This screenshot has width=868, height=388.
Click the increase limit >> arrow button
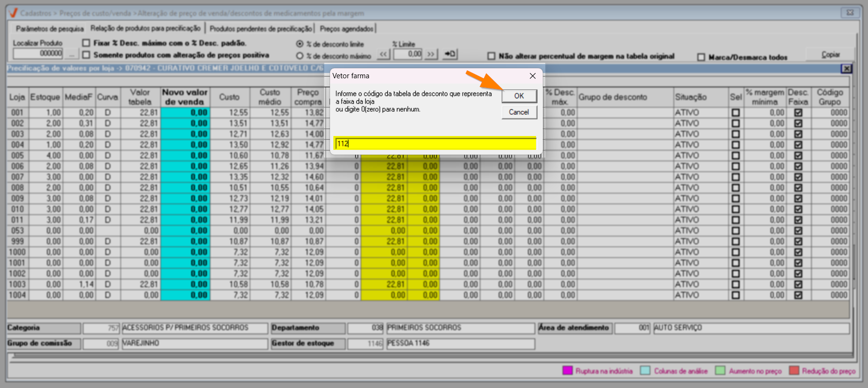point(431,54)
